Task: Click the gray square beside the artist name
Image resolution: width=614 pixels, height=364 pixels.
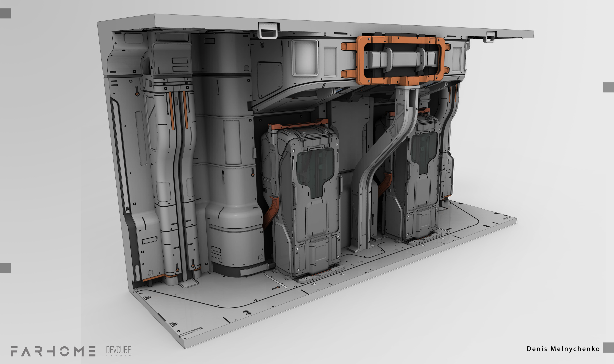Action: click(608, 348)
